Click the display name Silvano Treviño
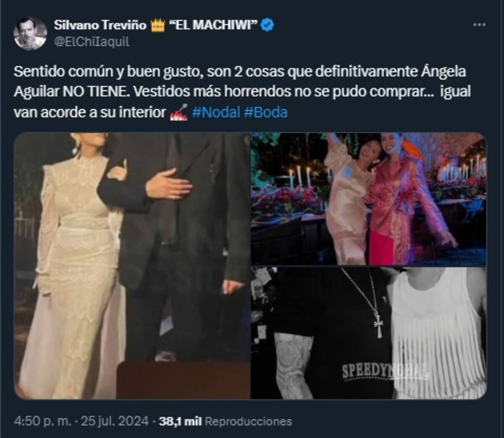 (100, 25)
